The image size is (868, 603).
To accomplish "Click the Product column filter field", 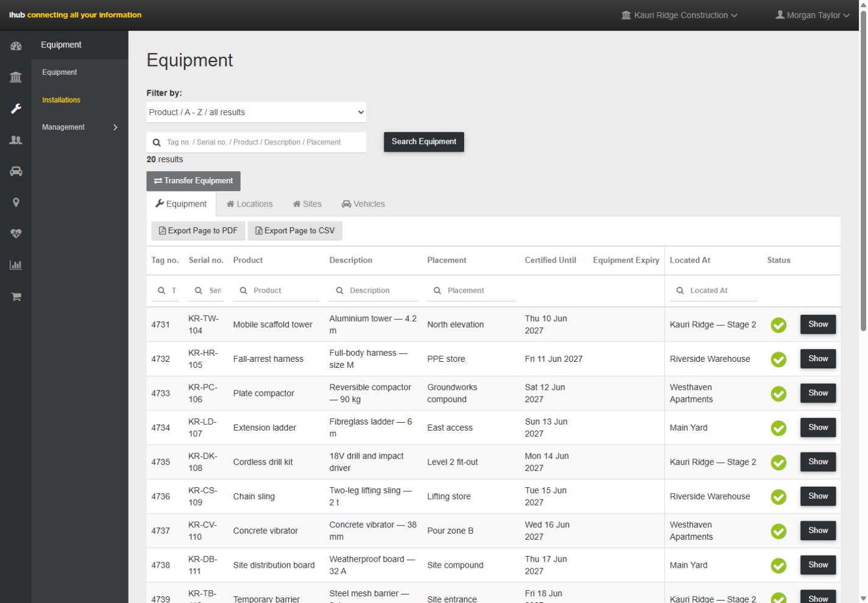I will [276, 291].
